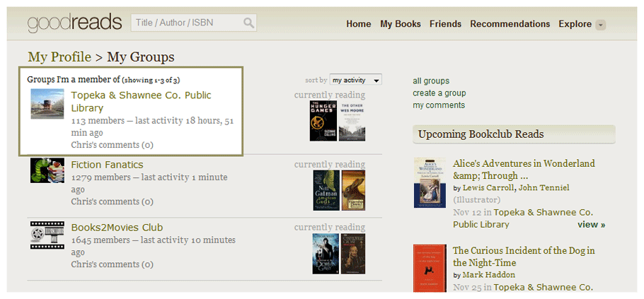Click the Alice's Adventures in Wonderland cover

tap(430, 182)
